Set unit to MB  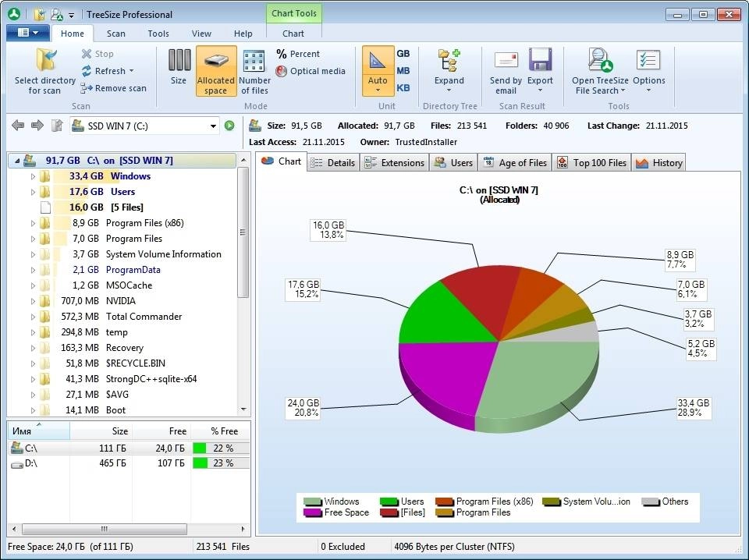(x=403, y=71)
